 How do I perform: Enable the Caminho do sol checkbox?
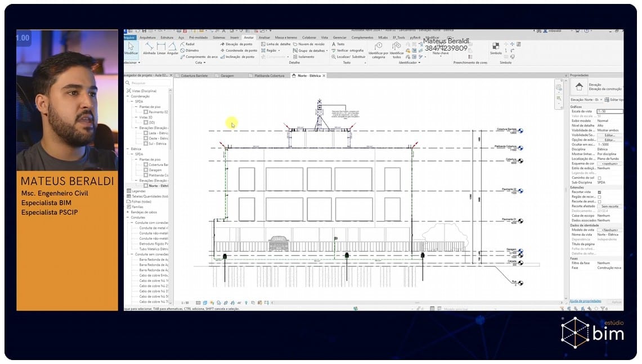click(x=599, y=178)
